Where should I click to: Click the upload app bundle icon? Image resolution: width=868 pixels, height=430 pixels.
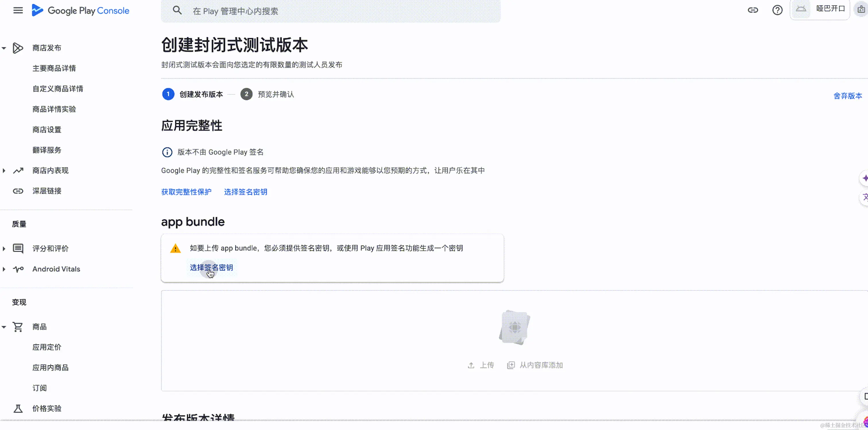pos(471,365)
